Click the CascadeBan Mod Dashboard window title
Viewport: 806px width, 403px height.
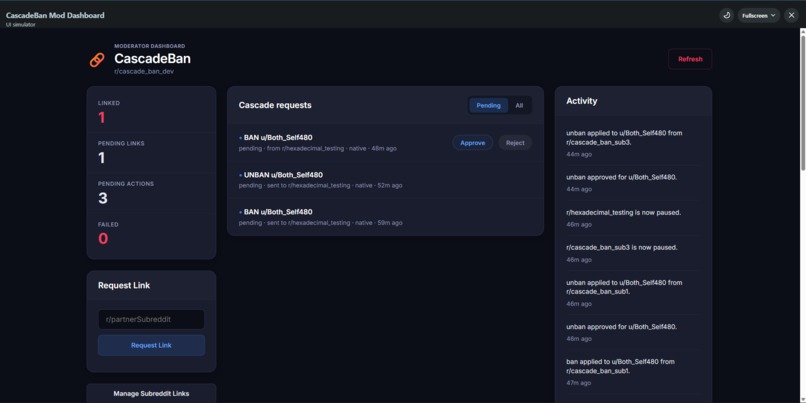tap(55, 15)
